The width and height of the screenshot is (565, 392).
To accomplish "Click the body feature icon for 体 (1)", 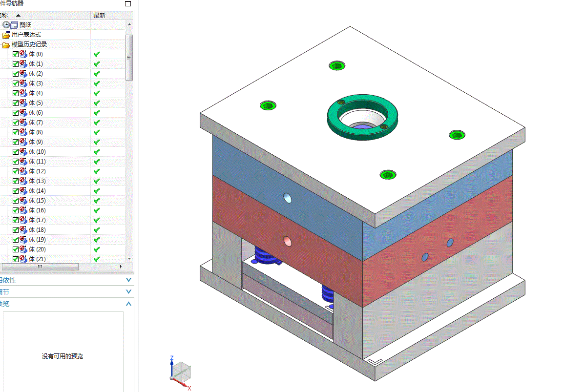I will tap(23, 64).
